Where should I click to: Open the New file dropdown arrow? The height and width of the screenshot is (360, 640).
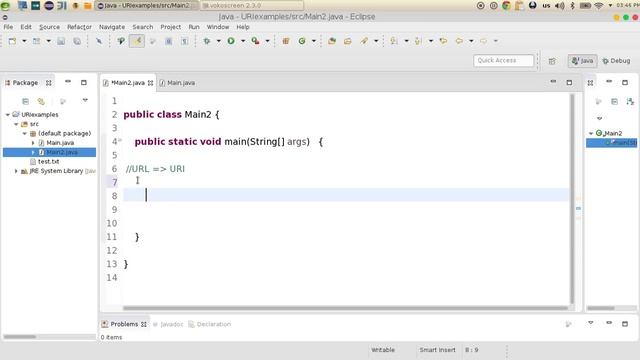pyautogui.click(x=24, y=41)
